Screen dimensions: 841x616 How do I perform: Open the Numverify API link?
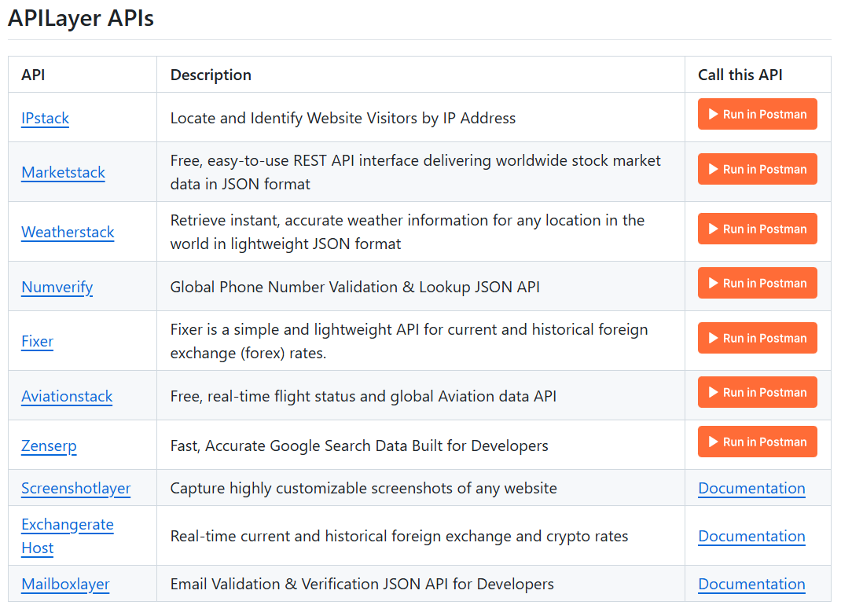(x=57, y=288)
